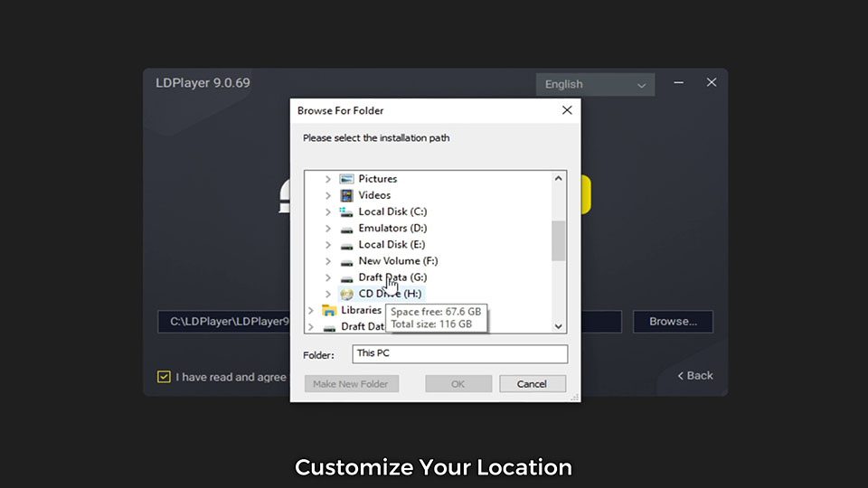The width and height of the screenshot is (868, 488).
Task: Expand the Pictures tree node
Action: (x=327, y=179)
